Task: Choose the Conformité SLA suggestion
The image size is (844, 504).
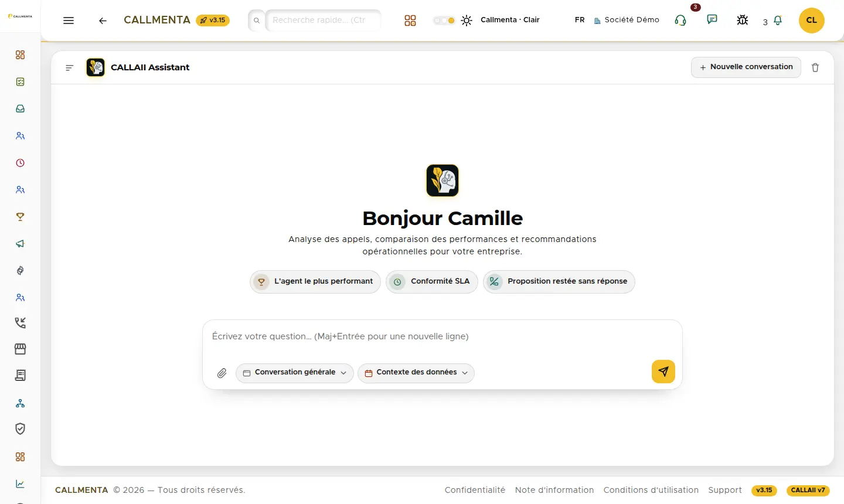Action: click(x=432, y=282)
